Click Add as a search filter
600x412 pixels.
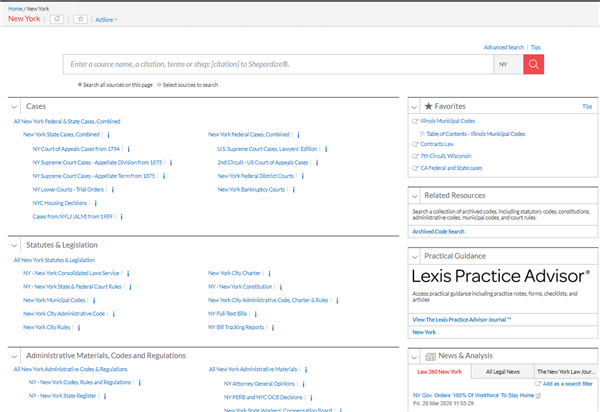(567, 384)
